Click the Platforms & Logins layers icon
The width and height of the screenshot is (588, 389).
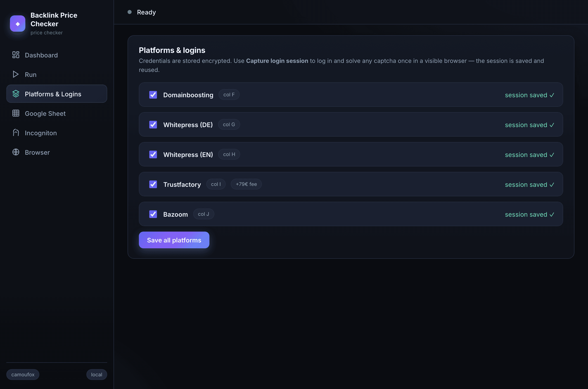tap(16, 94)
